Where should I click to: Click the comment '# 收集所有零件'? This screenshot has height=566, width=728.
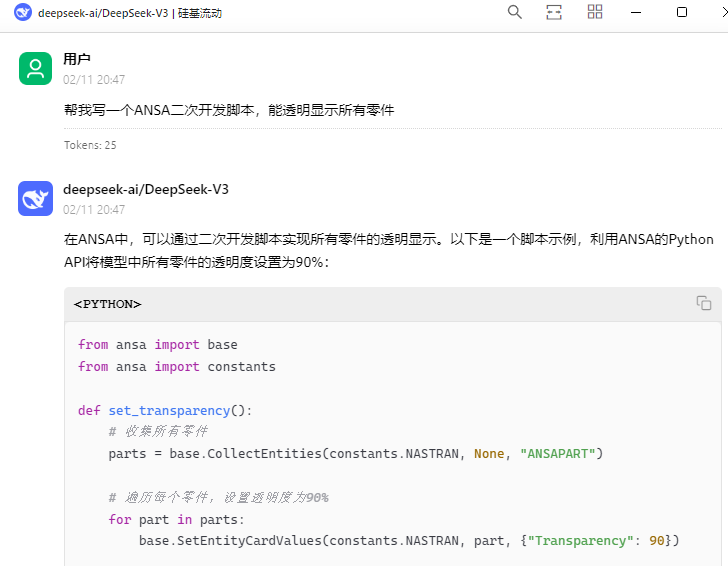click(x=158, y=432)
